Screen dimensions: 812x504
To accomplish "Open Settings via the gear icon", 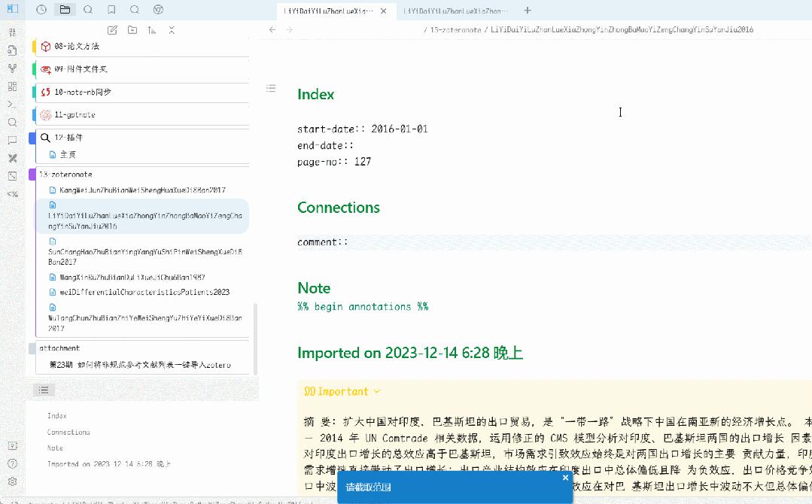I will 13,481.
